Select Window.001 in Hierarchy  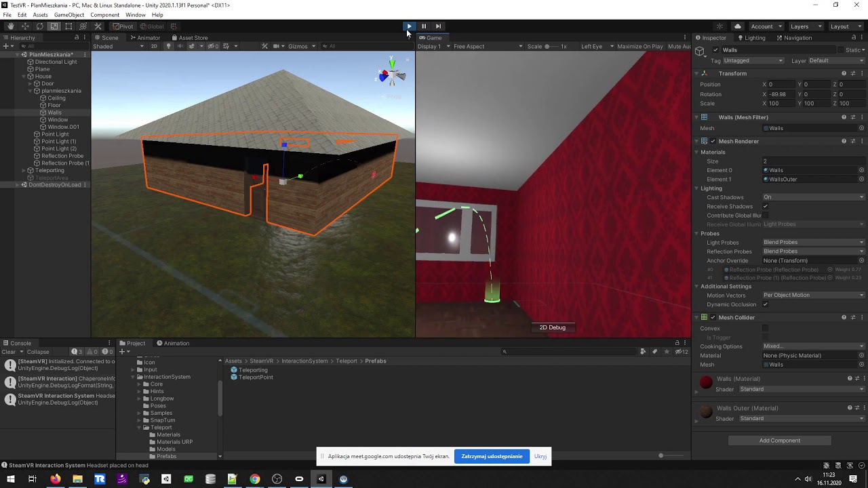(63, 127)
